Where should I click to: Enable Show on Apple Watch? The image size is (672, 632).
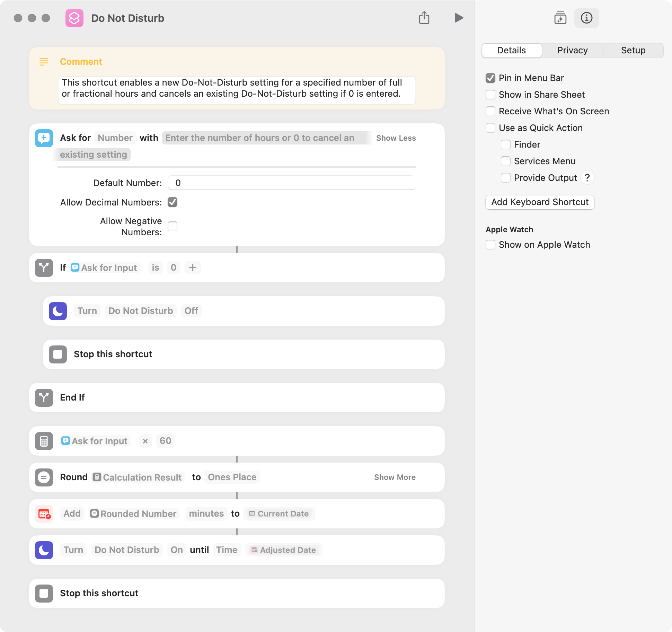[490, 245]
